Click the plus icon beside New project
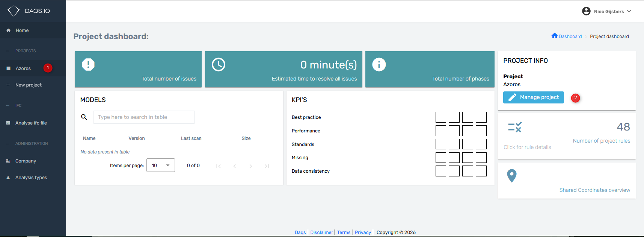This screenshot has width=644, height=237. 8,85
